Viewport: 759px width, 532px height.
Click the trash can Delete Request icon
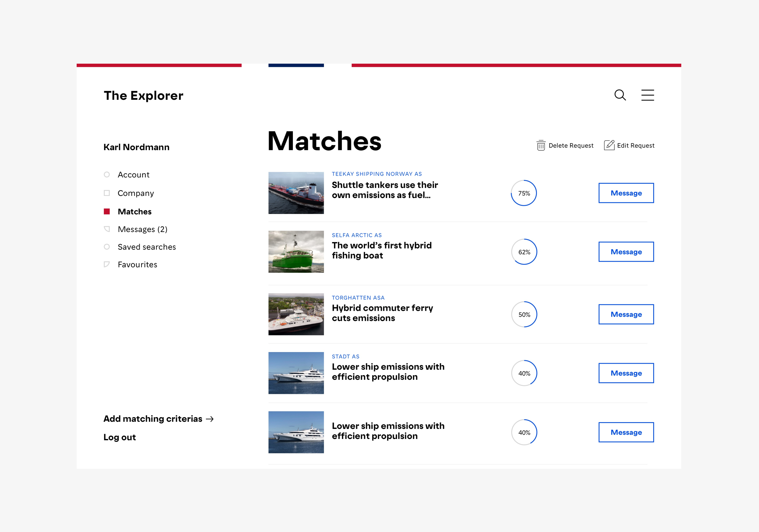pos(541,145)
